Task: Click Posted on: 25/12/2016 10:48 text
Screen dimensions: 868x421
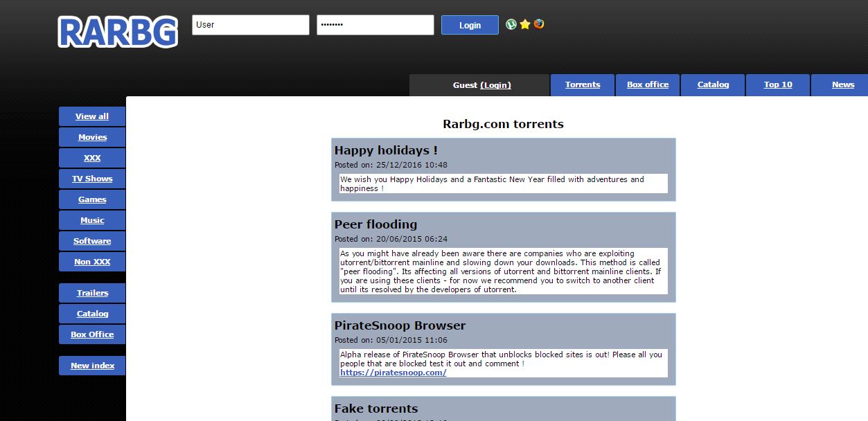Action: click(391, 165)
